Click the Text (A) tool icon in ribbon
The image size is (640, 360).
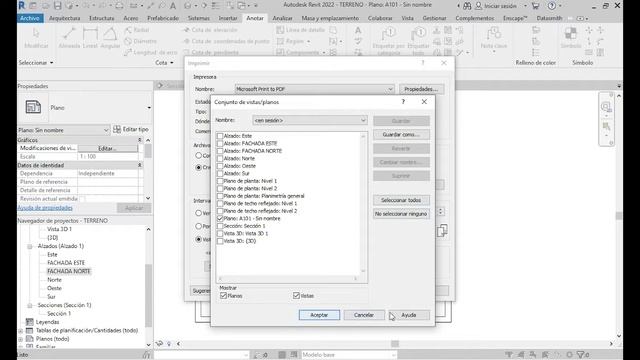click(x=358, y=30)
